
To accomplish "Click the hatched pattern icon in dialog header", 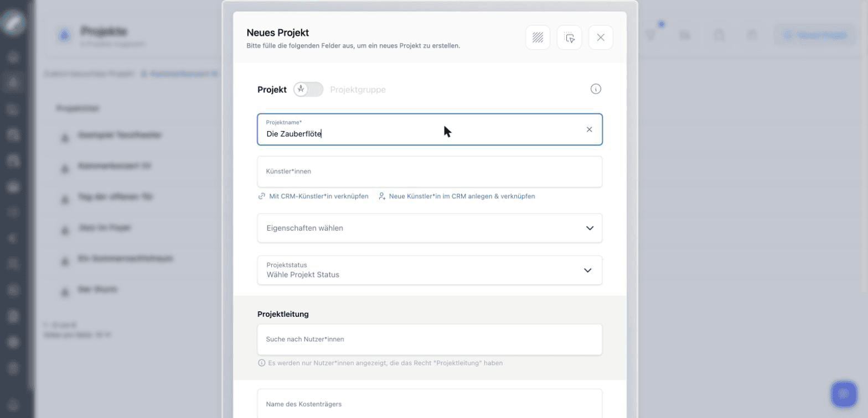I will [x=538, y=38].
